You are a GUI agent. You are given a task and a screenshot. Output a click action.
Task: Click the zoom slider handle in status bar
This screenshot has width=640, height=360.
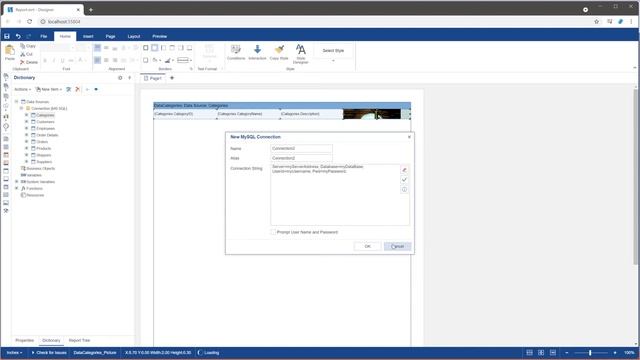click(x=590, y=353)
